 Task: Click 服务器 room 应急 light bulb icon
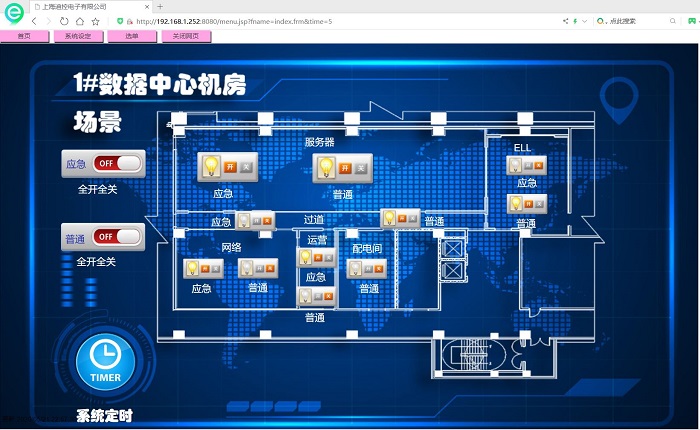[211, 166]
